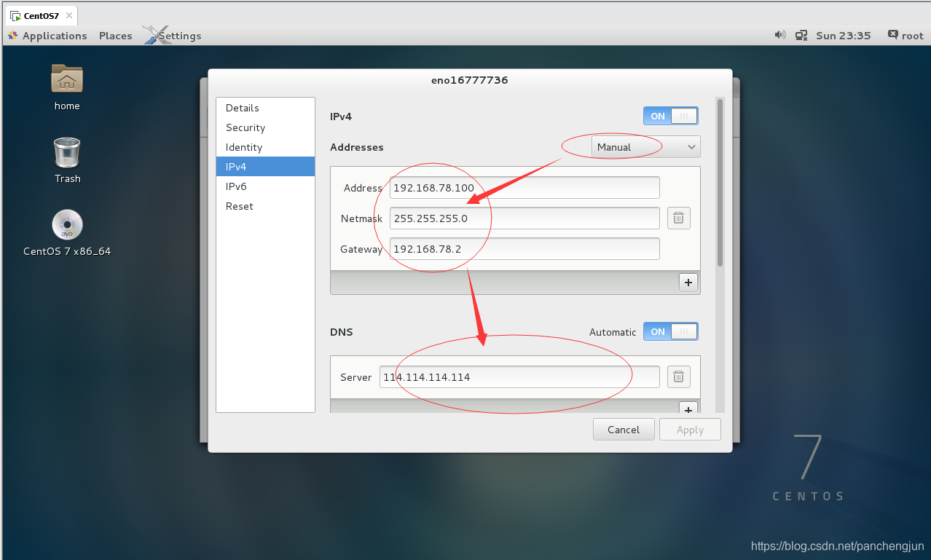The height and width of the screenshot is (560, 931).
Task: Open the CentOS 7 x86_64 DVD icon
Action: [67, 225]
